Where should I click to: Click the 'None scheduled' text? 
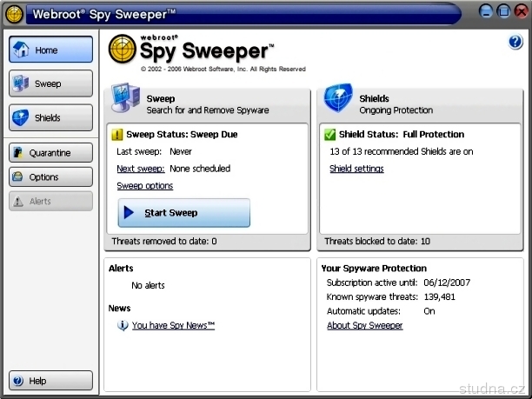[200, 169]
